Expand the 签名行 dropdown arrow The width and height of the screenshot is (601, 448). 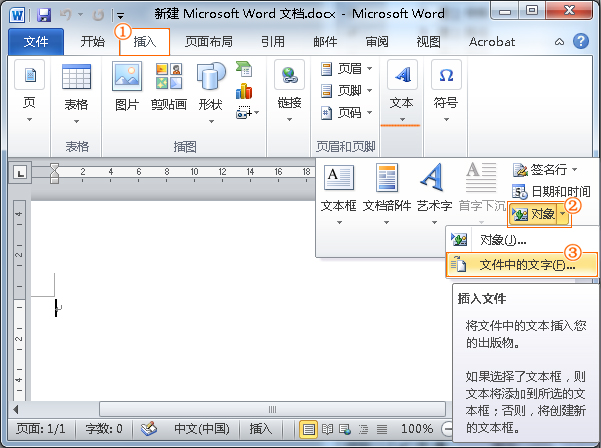574,169
